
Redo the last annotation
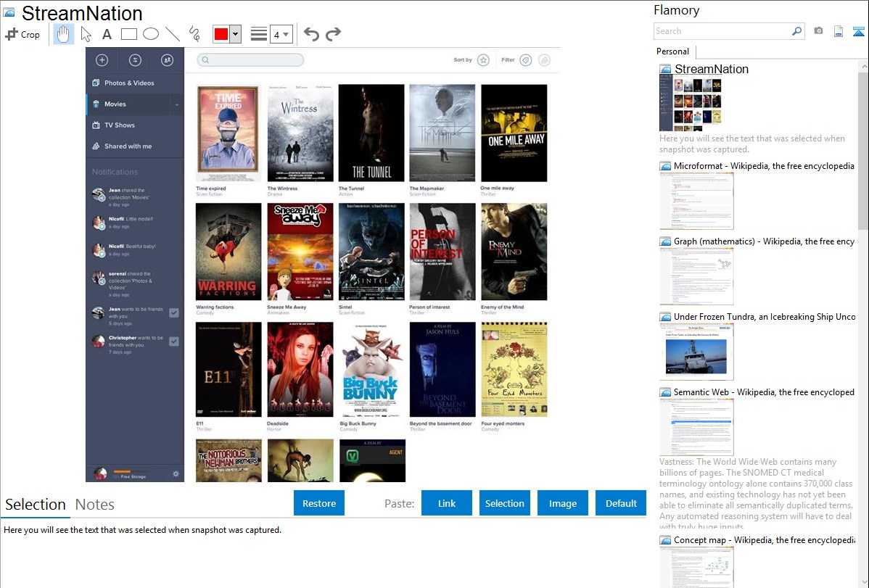tap(333, 34)
